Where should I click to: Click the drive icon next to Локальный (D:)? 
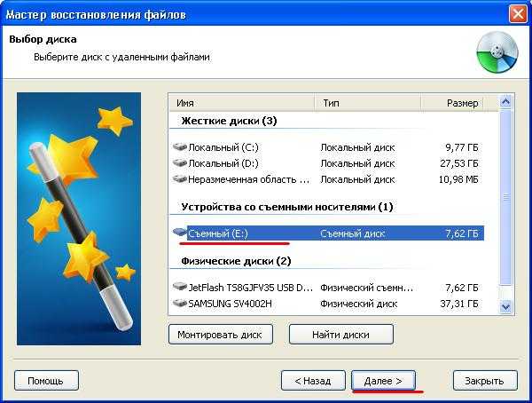pos(180,163)
